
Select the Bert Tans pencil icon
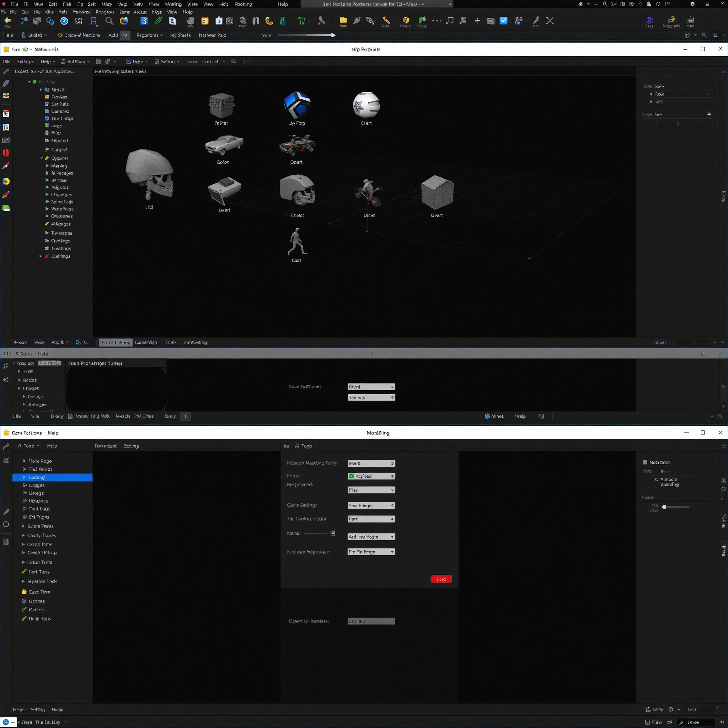coord(25,572)
